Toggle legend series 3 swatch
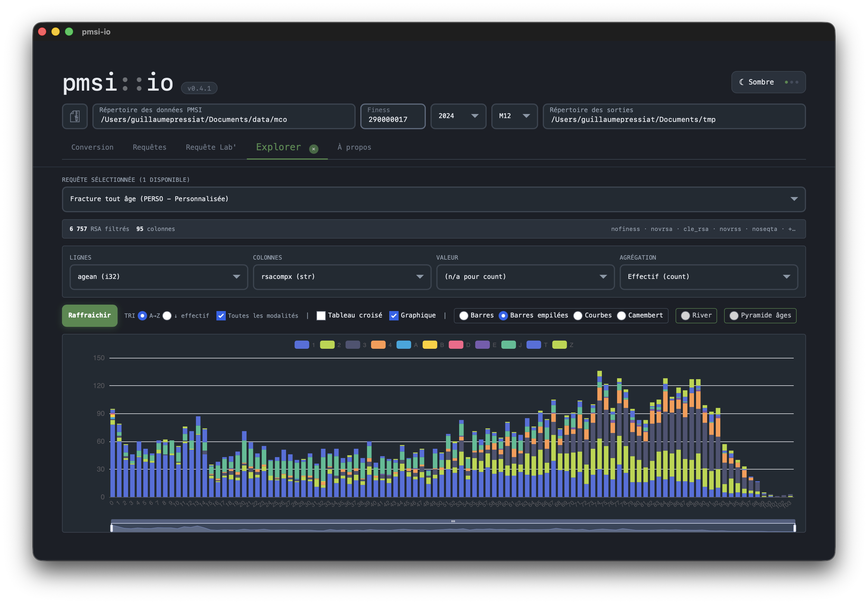The image size is (868, 604). [x=353, y=345]
